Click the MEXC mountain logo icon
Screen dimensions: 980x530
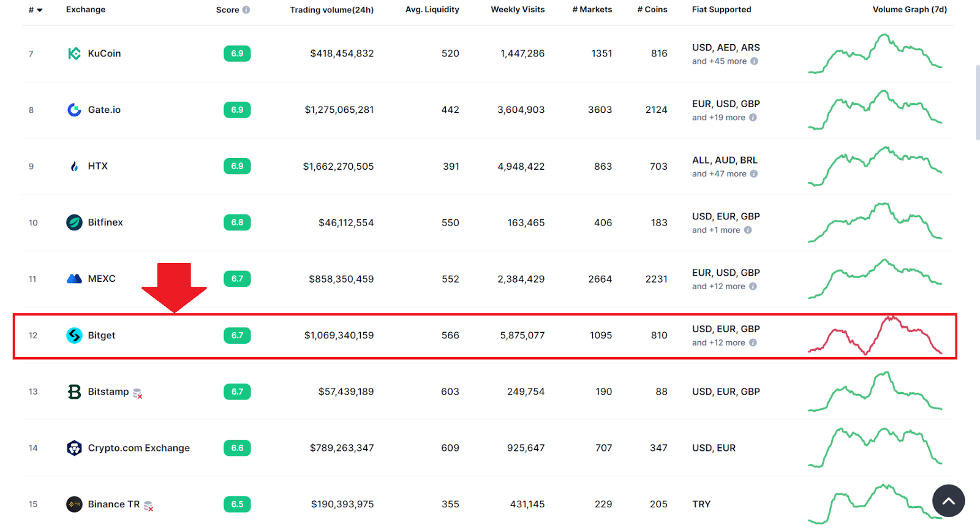[x=74, y=279]
